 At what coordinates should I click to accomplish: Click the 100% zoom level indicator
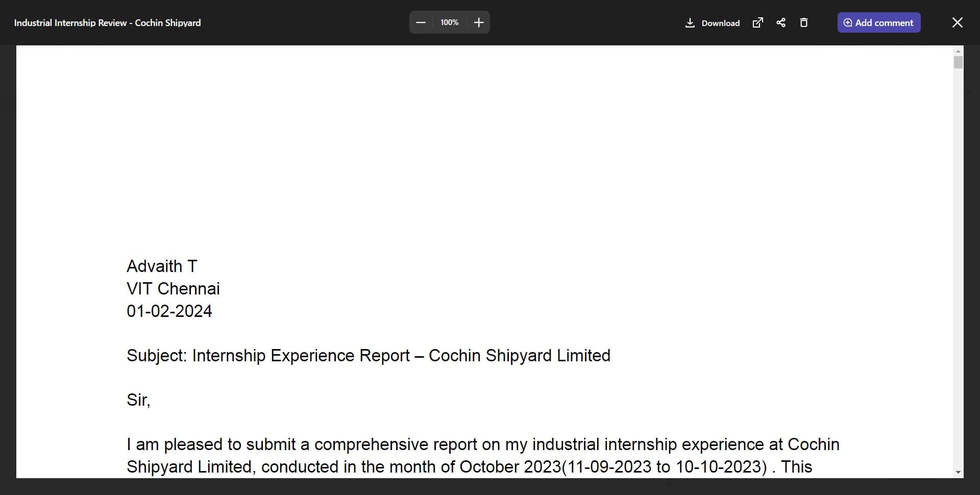point(449,22)
